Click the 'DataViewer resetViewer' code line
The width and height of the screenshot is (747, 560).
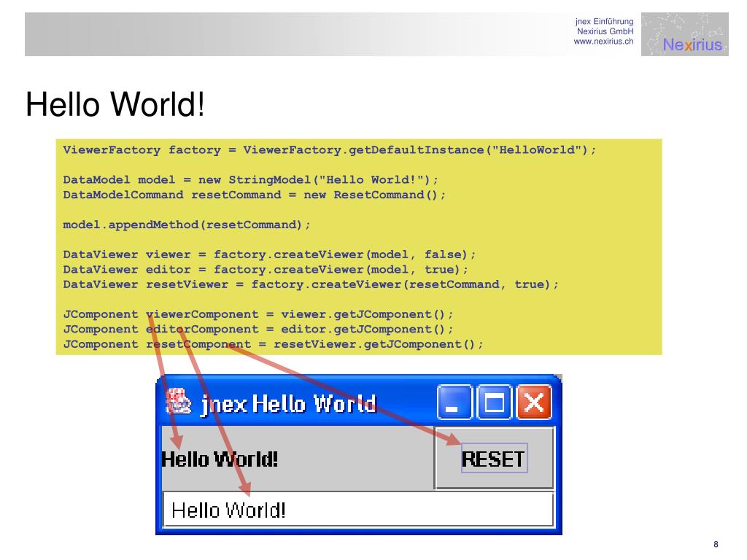[x=311, y=284]
